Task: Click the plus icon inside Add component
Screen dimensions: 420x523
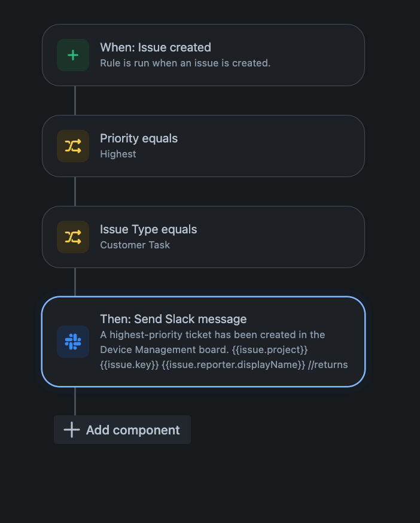Action: point(71,430)
